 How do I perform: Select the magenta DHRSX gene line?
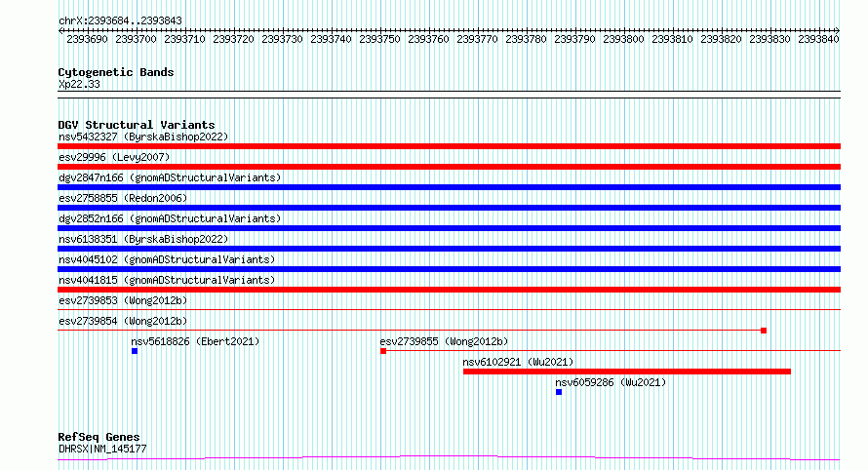pos(449,458)
